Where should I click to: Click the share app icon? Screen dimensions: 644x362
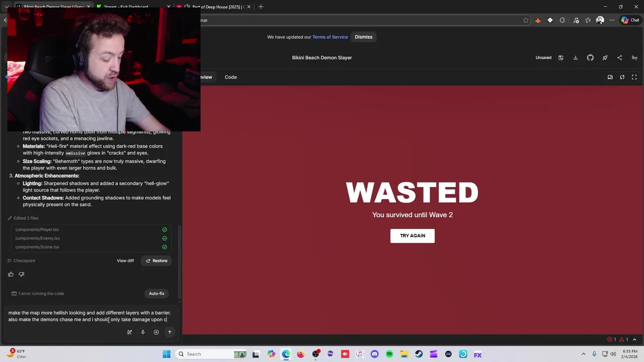[619, 58]
